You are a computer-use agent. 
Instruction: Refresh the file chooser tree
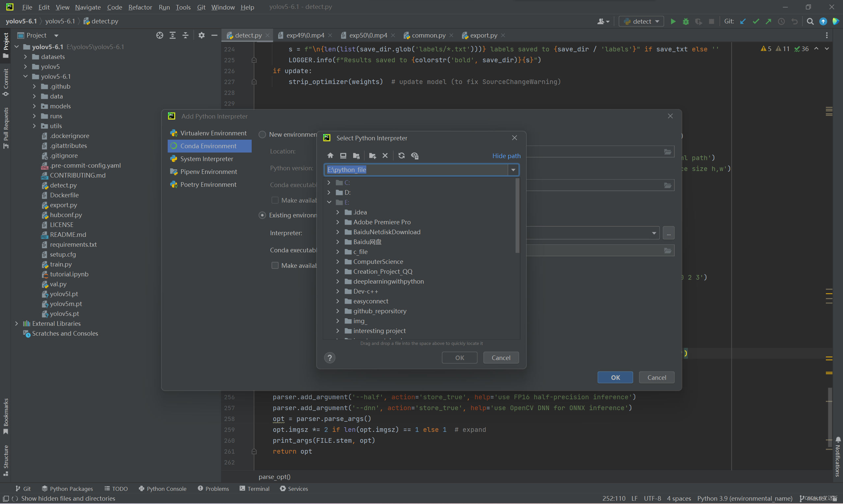click(x=401, y=155)
